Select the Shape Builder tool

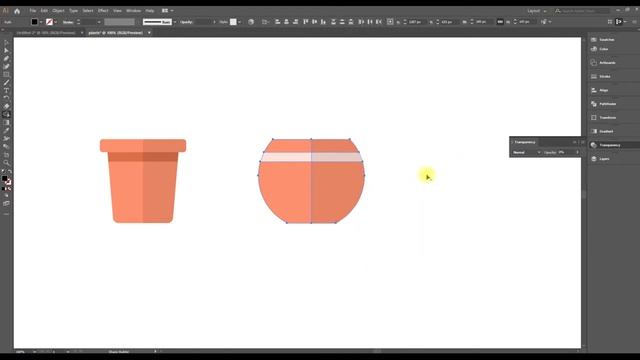[x=6, y=115]
